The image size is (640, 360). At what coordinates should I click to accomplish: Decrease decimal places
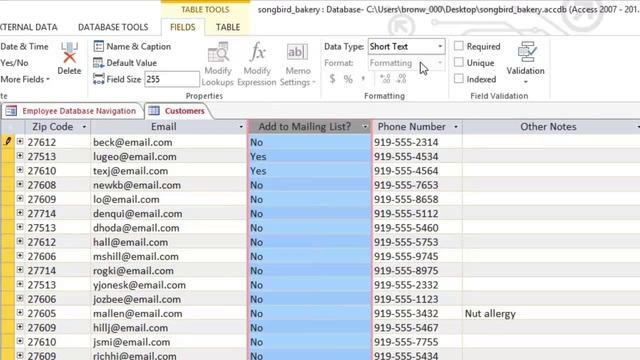[402, 79]
